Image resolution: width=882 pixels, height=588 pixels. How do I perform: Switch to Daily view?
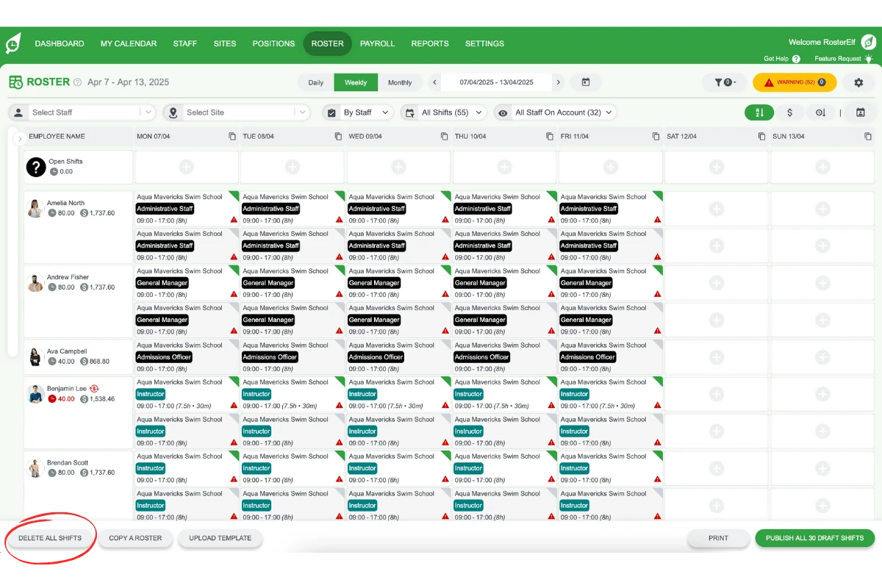click(x=316, y=82)
